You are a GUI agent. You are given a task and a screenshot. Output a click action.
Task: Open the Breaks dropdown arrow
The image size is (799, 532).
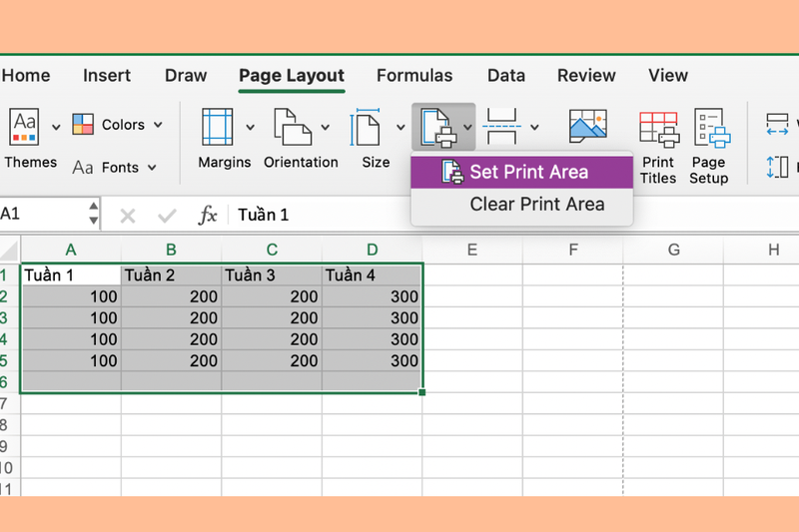coord(534,128)
